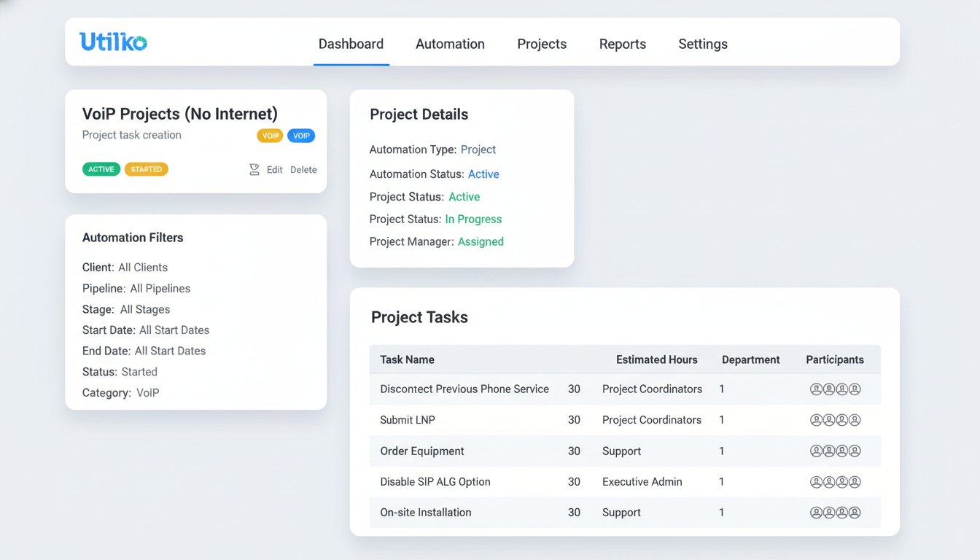This screenshot has height=560, width=980.
Task: Switch to the Projects tab
Action: 542,44
